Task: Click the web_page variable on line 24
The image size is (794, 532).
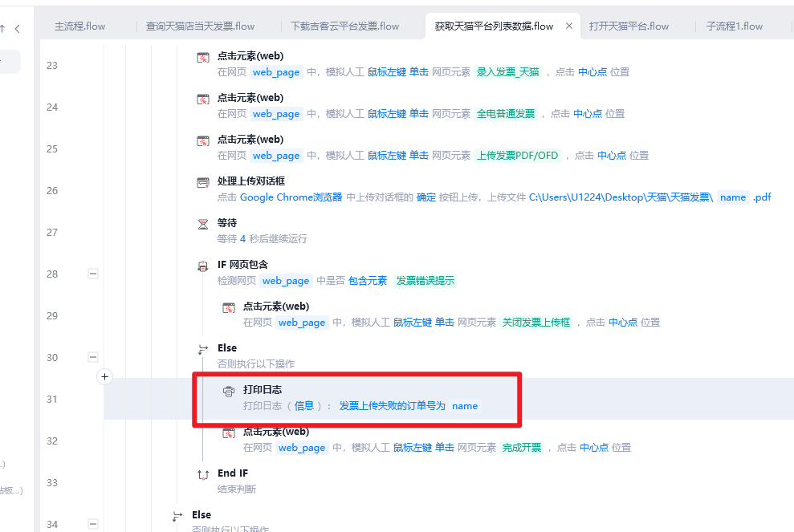Action: coord(276,114)
